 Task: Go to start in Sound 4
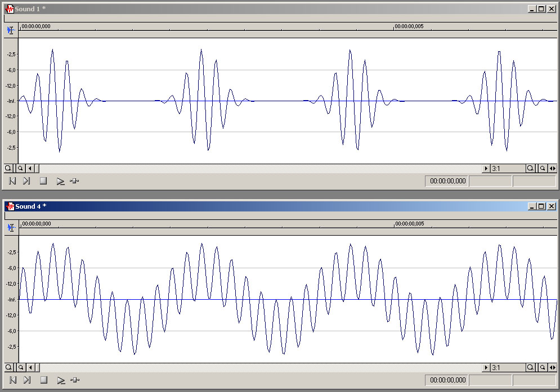tap(12, 380)
